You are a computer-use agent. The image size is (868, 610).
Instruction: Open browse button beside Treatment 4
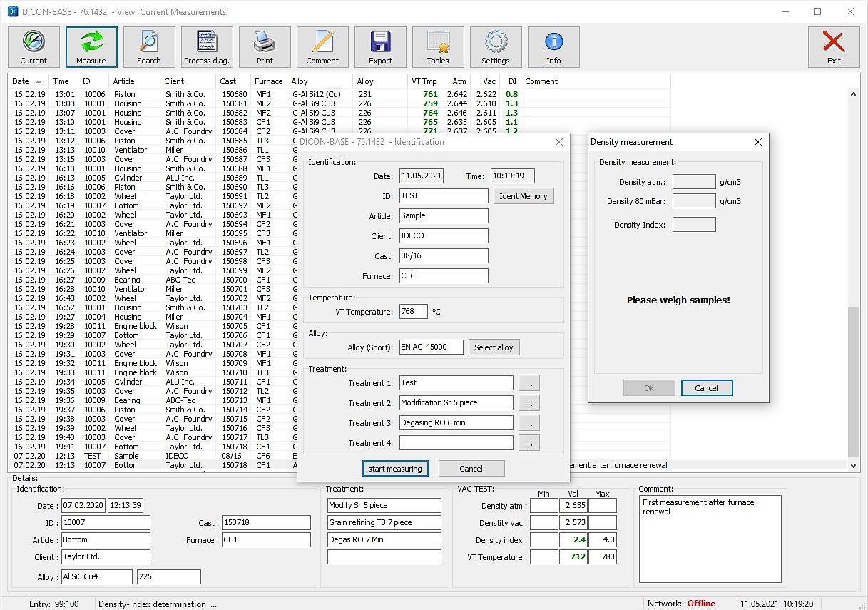tap(529, 443)
